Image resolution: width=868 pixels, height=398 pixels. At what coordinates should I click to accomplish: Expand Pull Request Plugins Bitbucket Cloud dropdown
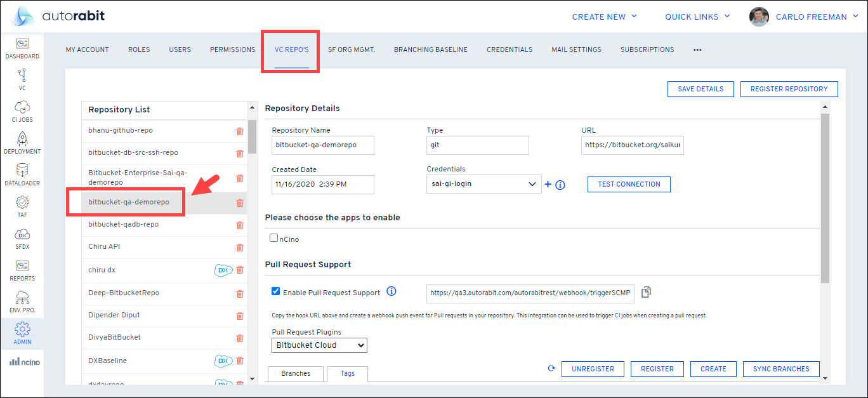[320, 345]
